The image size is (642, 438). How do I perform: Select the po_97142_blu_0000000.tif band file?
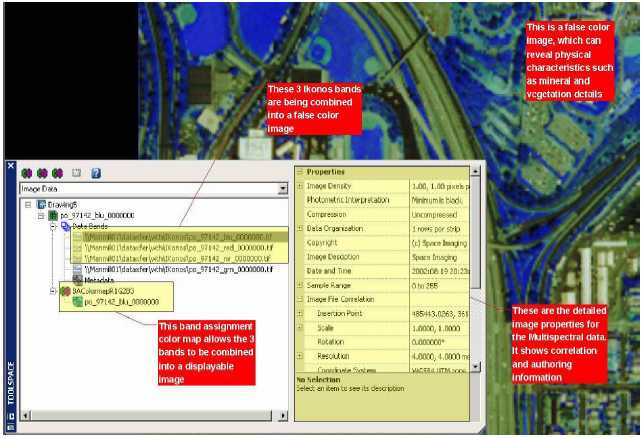click(178, 237)
